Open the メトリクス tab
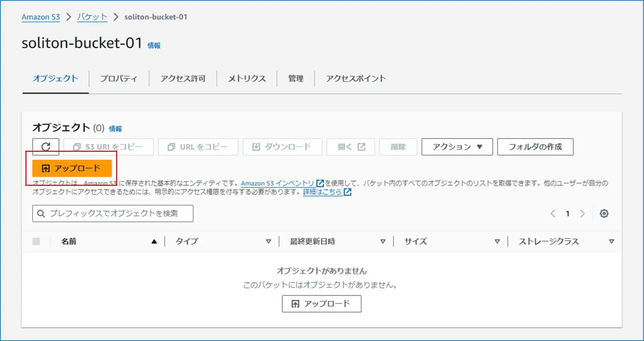 [x=247, y=79]
